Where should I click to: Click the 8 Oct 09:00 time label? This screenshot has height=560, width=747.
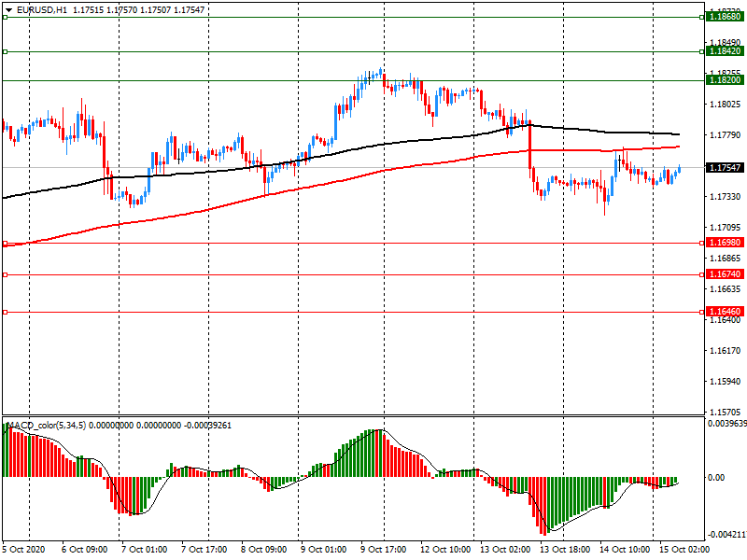point(264,549)
